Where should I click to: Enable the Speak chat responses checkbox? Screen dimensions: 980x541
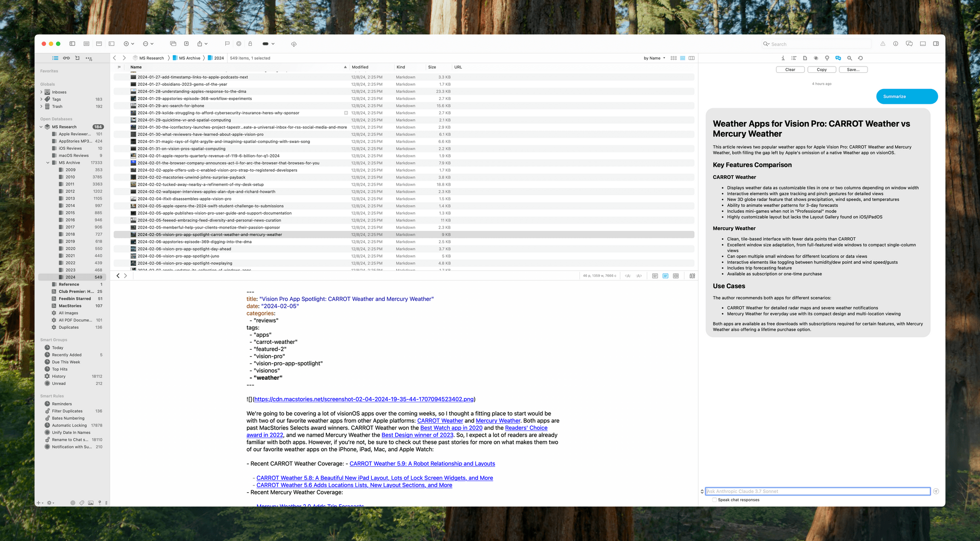pos(714,500)
